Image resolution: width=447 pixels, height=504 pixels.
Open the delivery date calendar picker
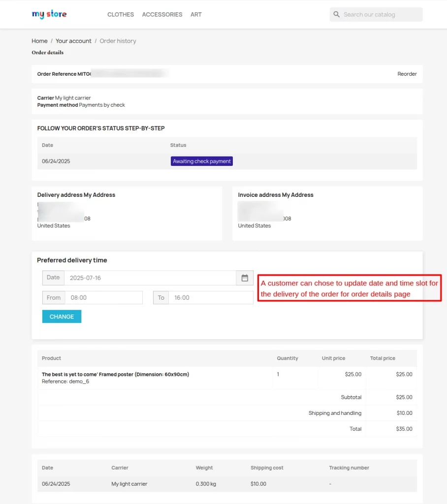[245, 278]
